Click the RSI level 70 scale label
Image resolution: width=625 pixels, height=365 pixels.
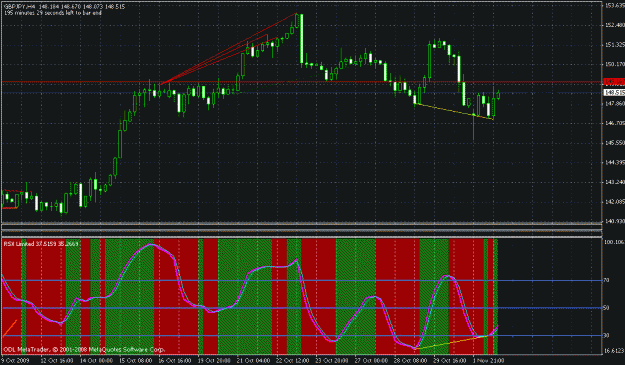coord(607,281)
